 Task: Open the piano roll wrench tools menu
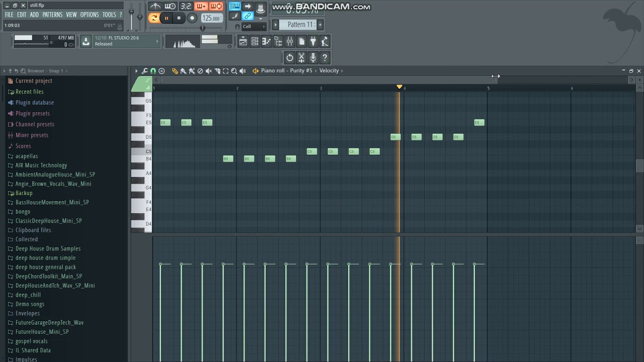[x=144, y=71]
